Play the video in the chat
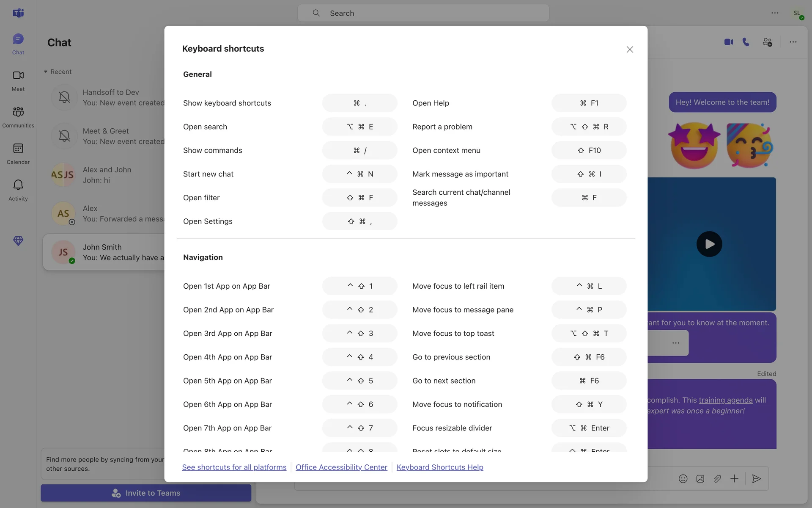The width and height of the screenshot is (812, 508). (709, 244)
